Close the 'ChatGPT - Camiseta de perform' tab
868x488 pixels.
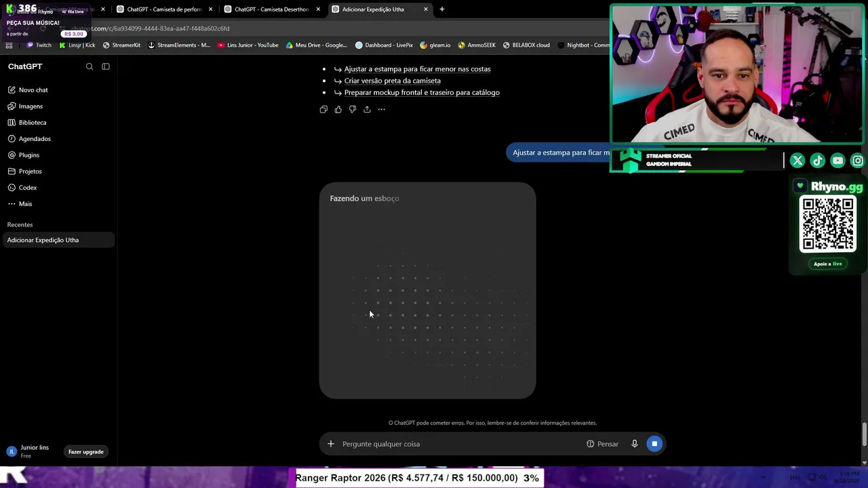[211, 9]
